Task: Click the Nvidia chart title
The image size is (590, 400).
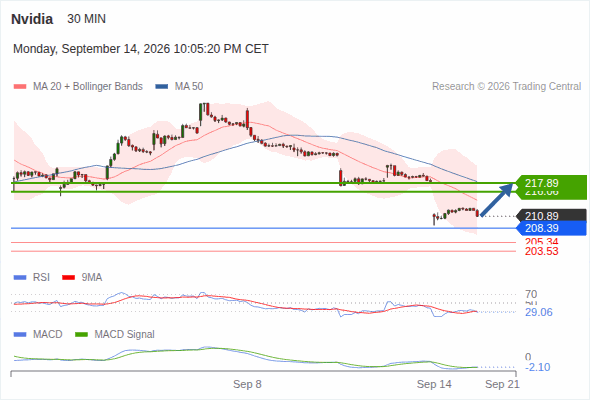Action: pos(32,19)
